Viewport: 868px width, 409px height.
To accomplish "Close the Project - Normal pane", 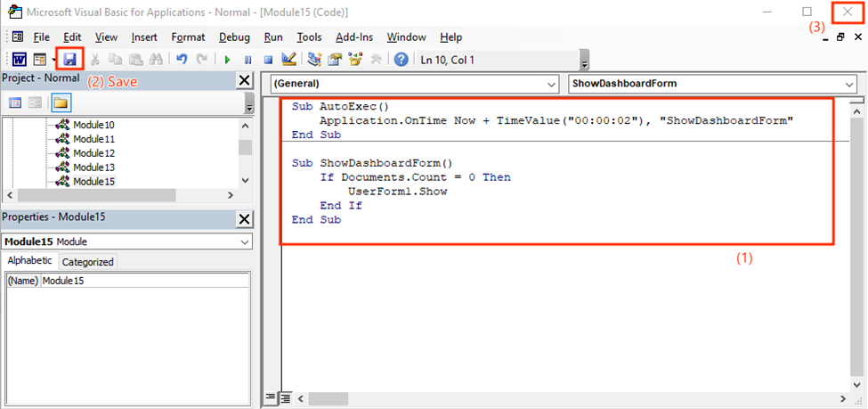I will click(244, 81).
